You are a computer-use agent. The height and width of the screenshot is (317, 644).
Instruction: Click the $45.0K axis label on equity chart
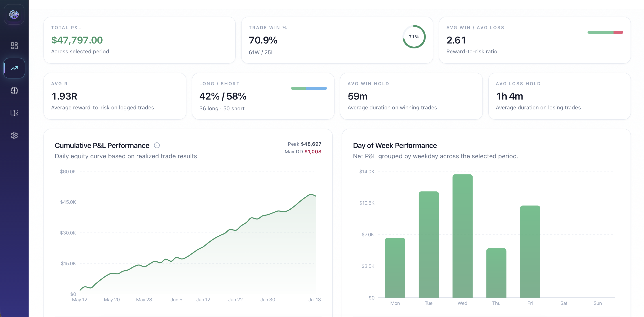point(68,202)
